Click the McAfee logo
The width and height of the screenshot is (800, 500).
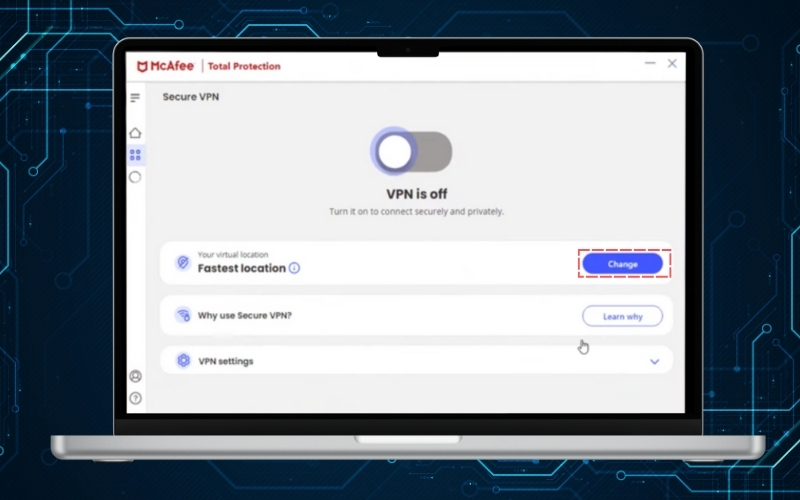[165, 66]
